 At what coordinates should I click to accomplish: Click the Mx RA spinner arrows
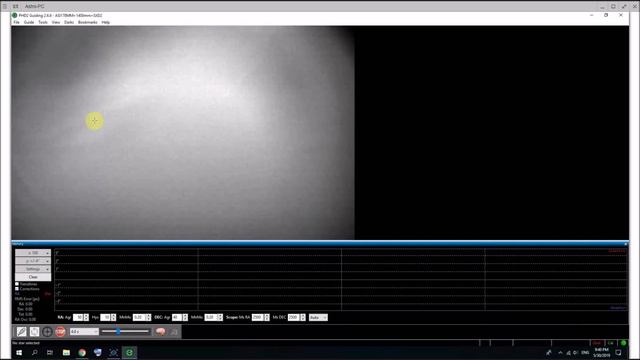[267, 317]
